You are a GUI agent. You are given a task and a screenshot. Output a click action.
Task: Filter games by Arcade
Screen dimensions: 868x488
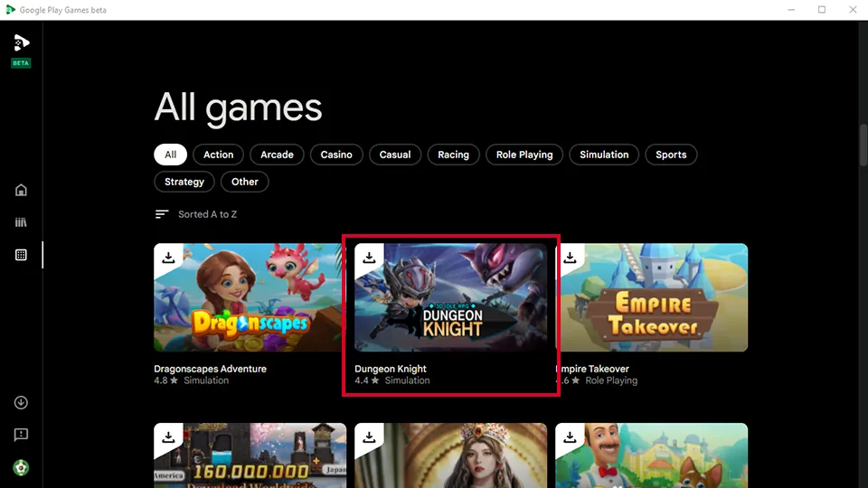click(x=277, y=155)
